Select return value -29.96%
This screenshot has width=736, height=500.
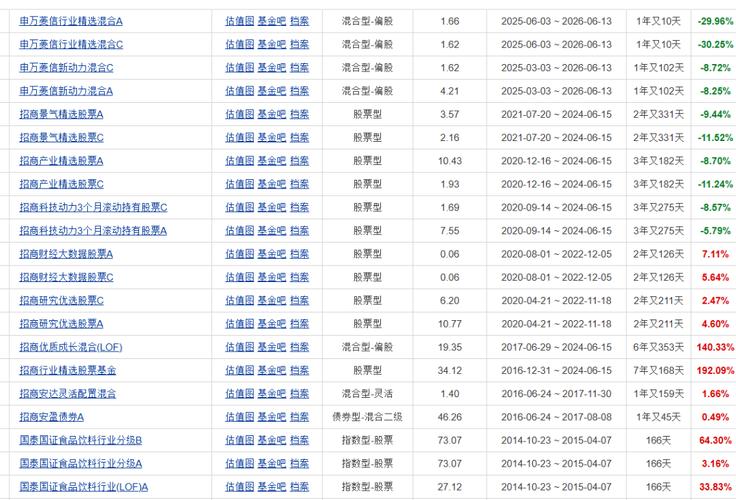point(715,21)
